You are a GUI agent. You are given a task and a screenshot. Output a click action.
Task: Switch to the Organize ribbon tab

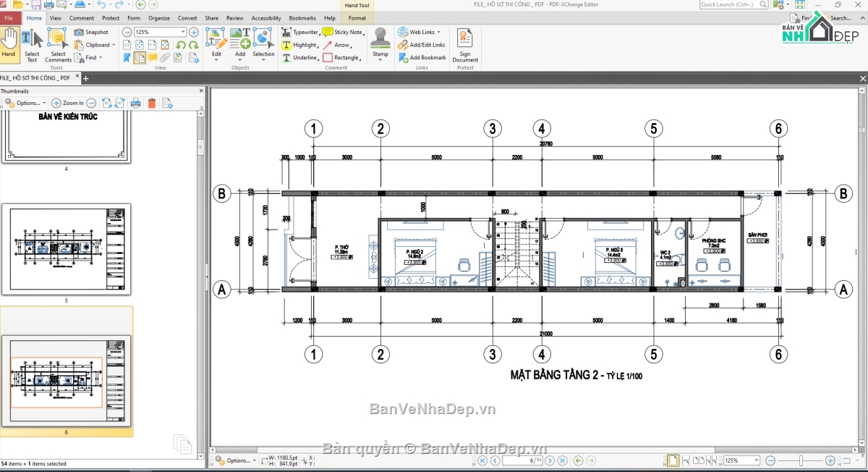[158, 18]
